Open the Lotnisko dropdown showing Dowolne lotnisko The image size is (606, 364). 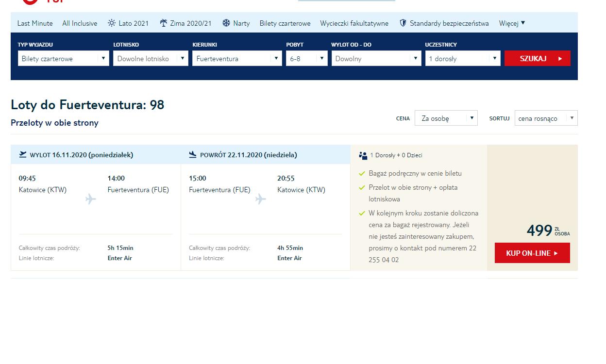[x=151, y=58]
